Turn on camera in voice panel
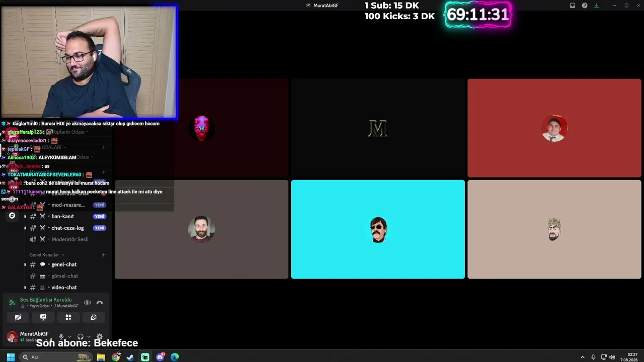The width and height of the screenshot is (644, 362). 18,317
